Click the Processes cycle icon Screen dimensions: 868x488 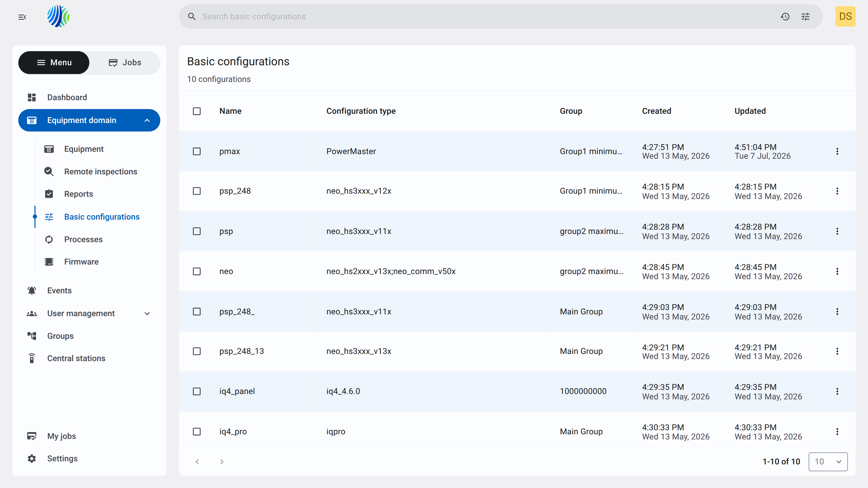(x=49, y=239)
